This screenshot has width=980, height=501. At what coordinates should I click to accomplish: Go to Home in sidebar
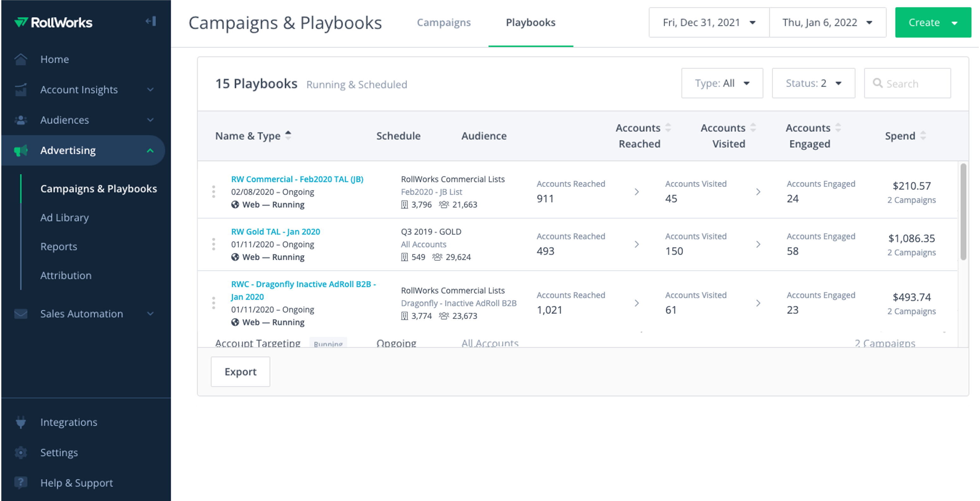tap(54, 59)
